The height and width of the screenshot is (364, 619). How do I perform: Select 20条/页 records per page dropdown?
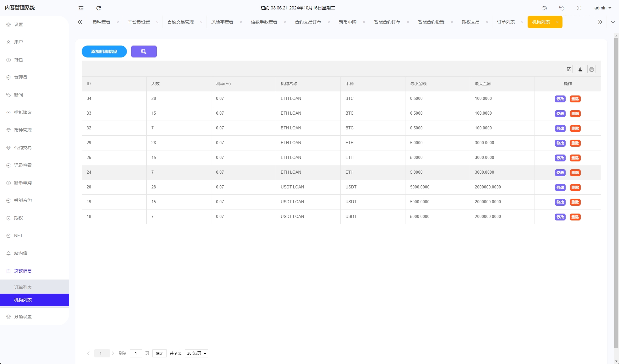[196, 353]
